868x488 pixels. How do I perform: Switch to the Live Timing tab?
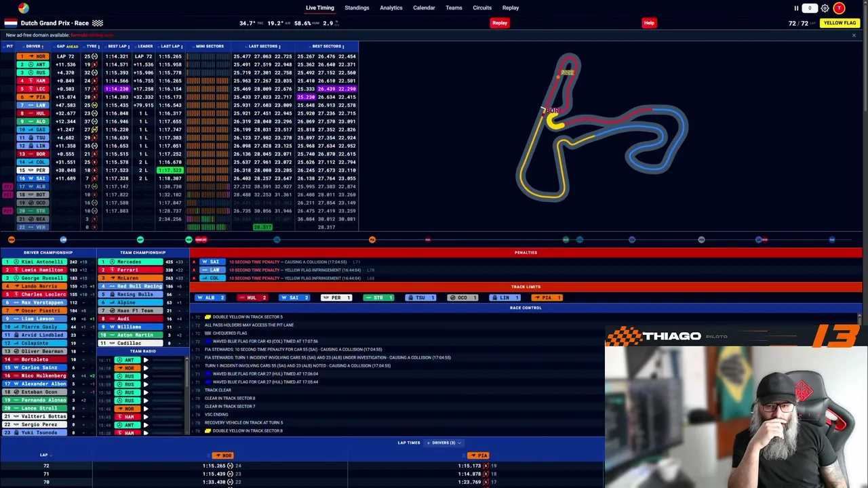point(320,8)
